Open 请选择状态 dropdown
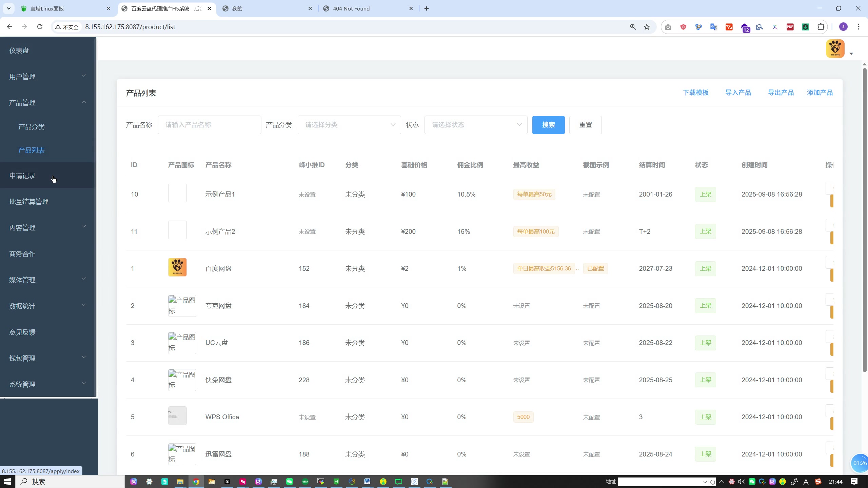 [476, 125]
